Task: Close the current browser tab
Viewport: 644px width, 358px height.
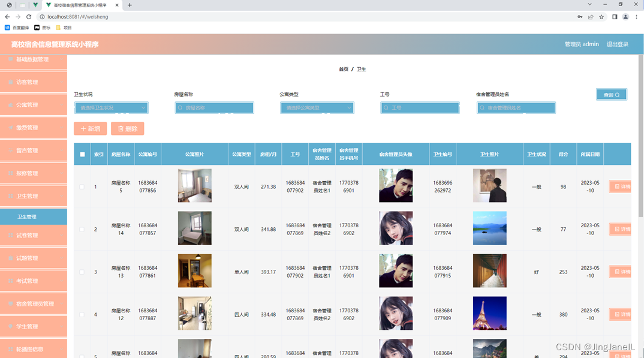Action: (117, 5)
